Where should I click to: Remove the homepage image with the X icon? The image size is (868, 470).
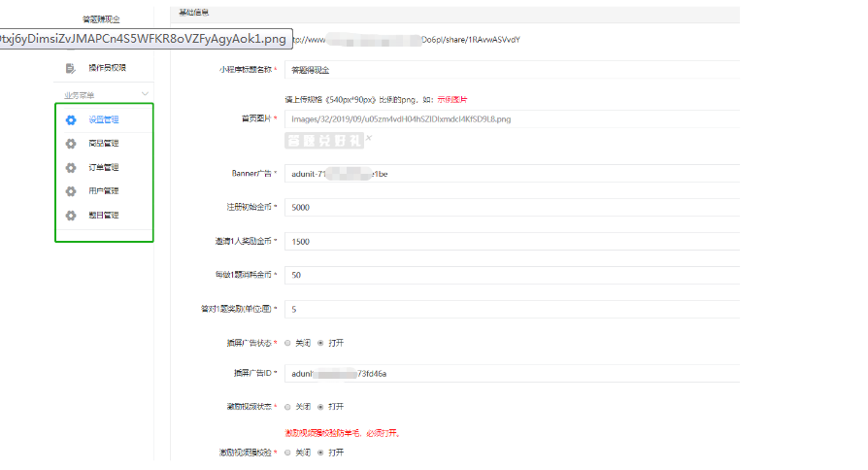click(x=369, y=138)
